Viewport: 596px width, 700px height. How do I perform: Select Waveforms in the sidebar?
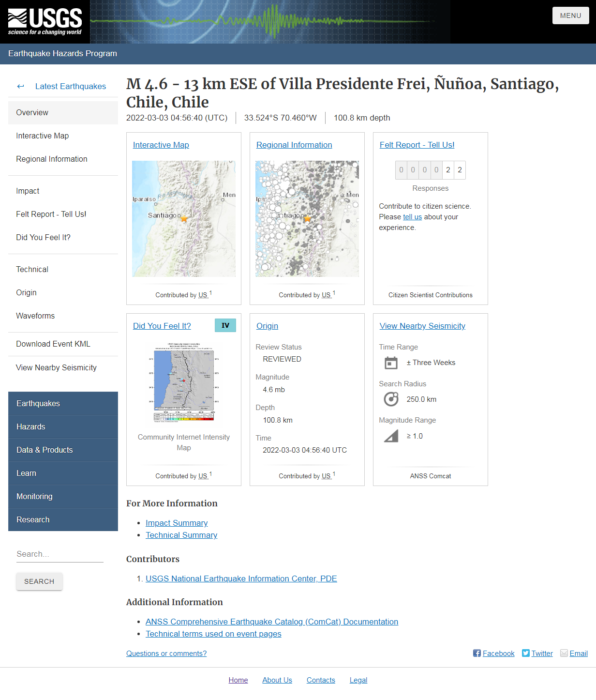click(63, 316)
